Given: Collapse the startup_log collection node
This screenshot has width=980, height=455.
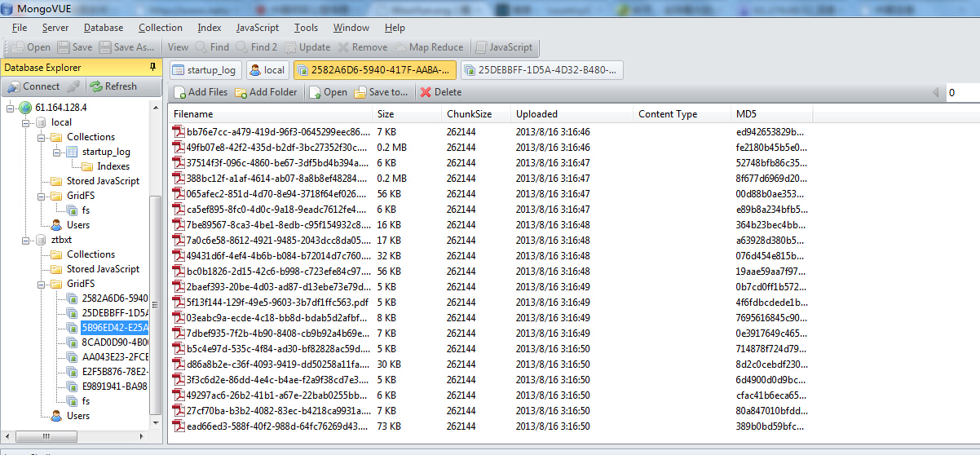Looking at the screenshot, I should pyautogui.click(x=57, y=152).
